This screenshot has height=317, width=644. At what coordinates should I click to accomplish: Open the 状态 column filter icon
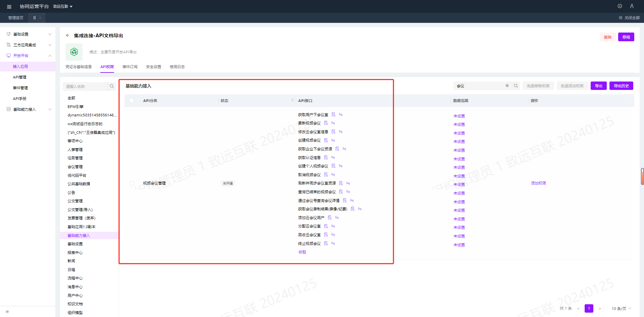[x=292, y=101]
